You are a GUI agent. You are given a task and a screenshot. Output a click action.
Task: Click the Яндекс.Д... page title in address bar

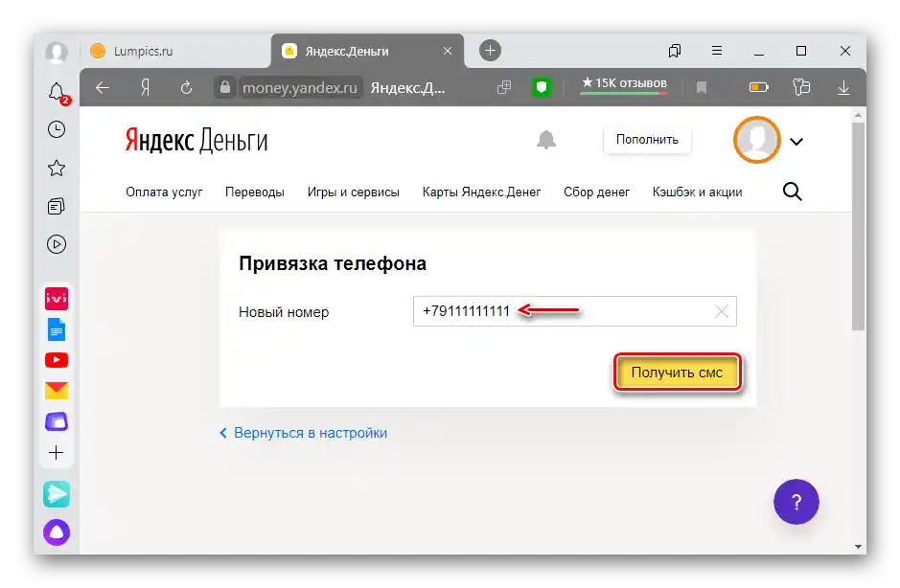(407, 88)
